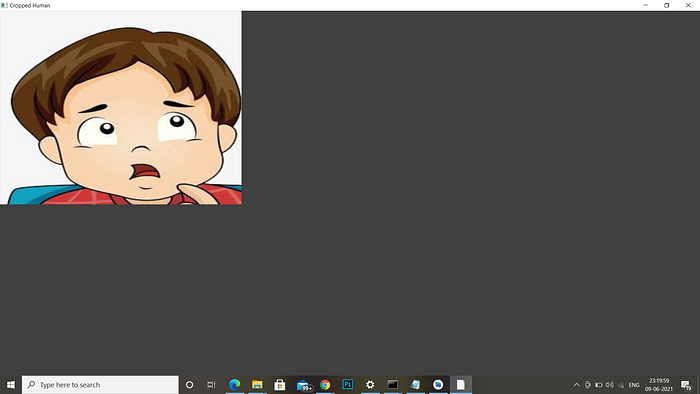Image resolution: width=700 pixels, height=394 pixels.
Task: Launch Microsoft Edge from the taskbar
Action: point(234,385)
